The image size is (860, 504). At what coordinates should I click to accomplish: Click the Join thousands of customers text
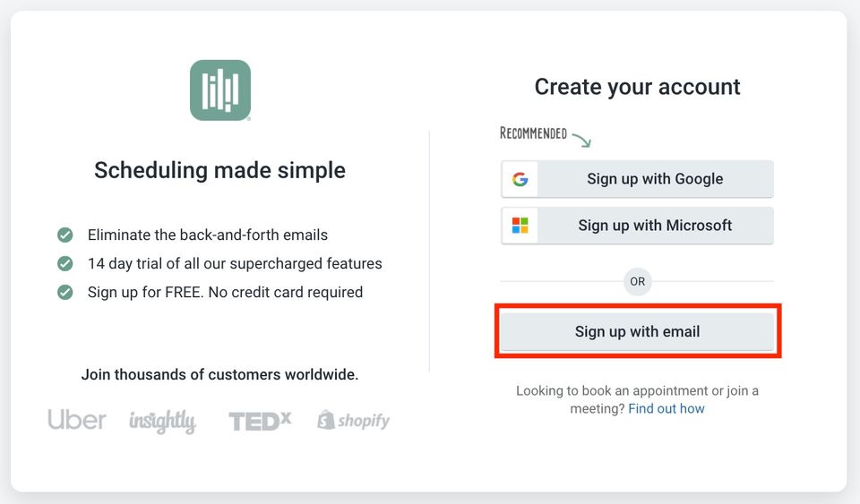pyautogui.click(x=220, y=375)
